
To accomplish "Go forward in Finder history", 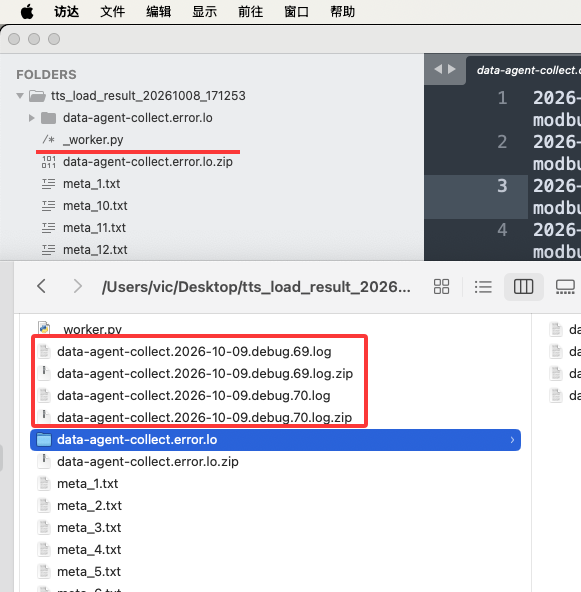I will (x=78, y=286).
